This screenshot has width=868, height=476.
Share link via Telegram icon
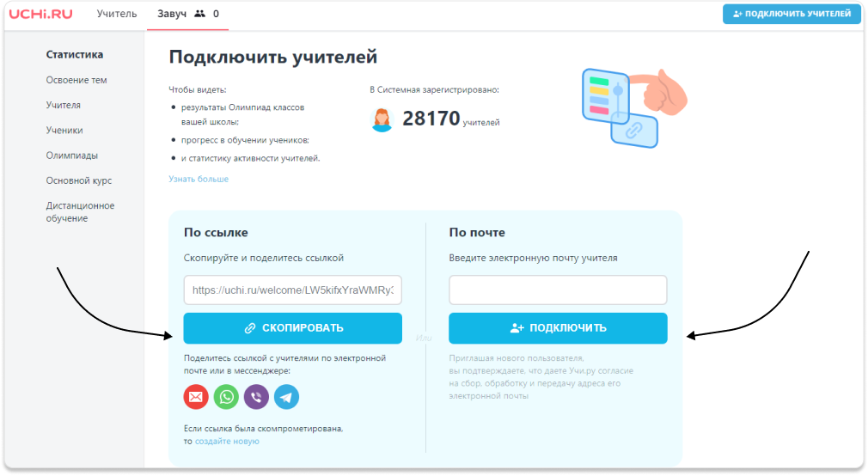point(287,397)
